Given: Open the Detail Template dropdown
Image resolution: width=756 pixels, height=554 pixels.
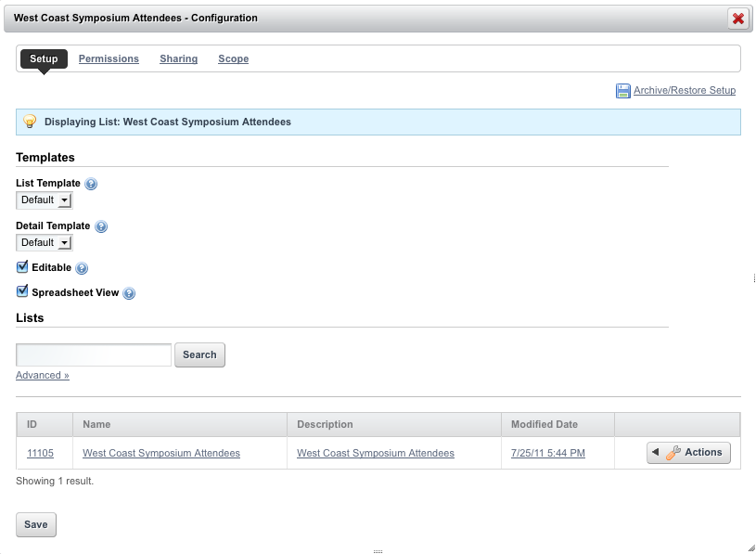Looking at the screenshot, I should click(x=45, y=242).
